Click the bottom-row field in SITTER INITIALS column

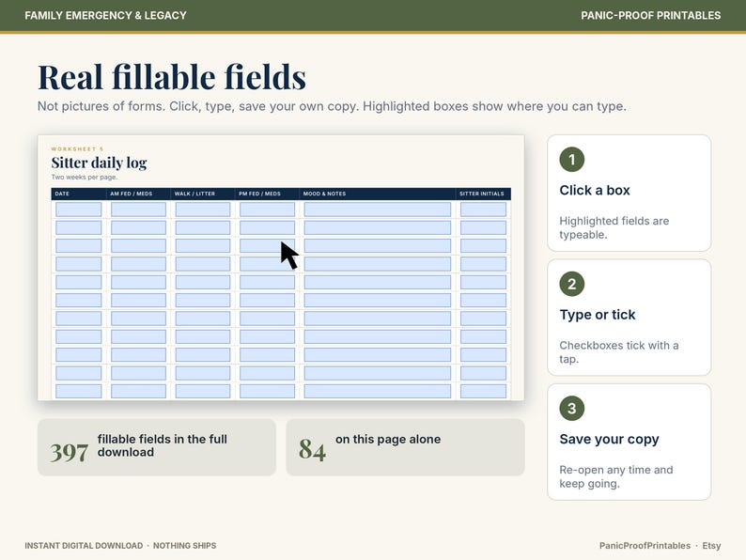click(483, 391)
